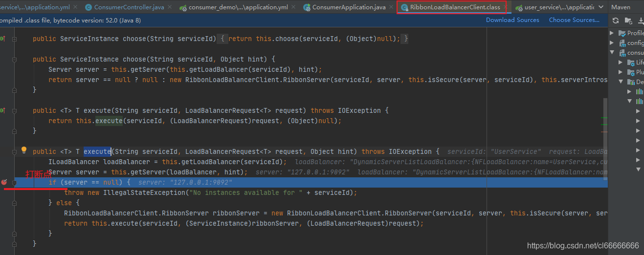Image resolution: width=644 pixels, height=255 pixels.
Task: Expand the Profiles node in Maven
Action: (612, 33)
